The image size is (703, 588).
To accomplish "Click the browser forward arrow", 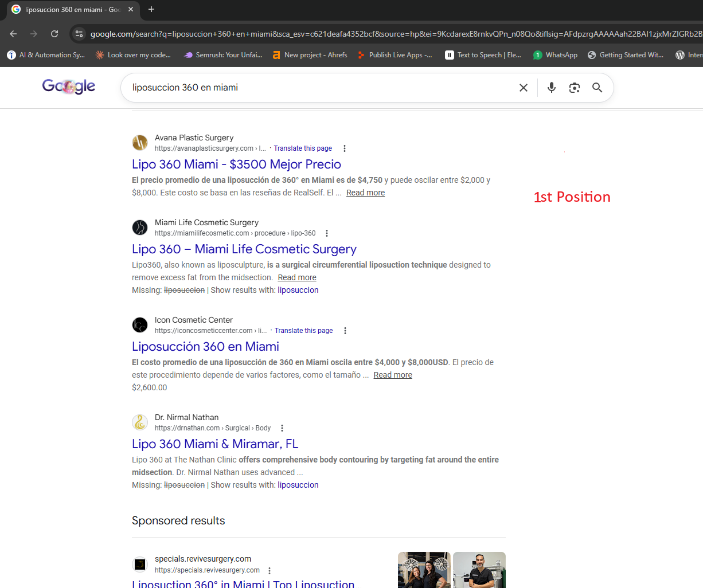I will click(34, 34).
